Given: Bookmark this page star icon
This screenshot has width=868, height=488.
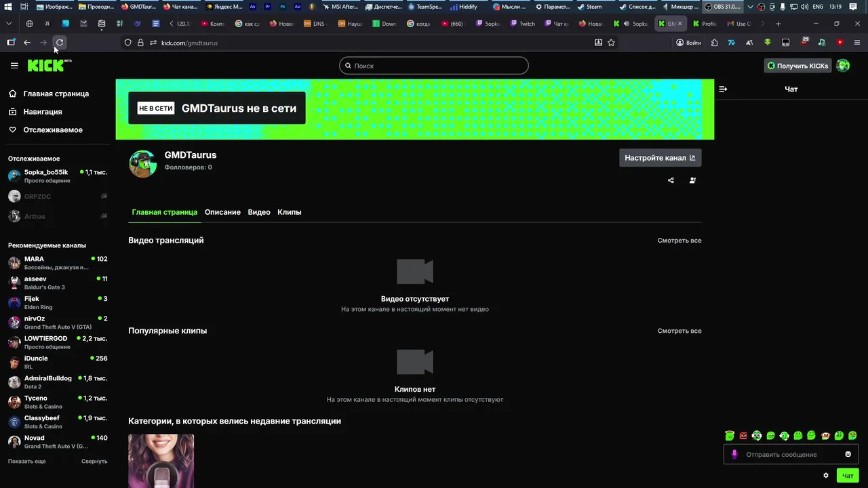Looking at the screenshot, I should click(611, 42).
